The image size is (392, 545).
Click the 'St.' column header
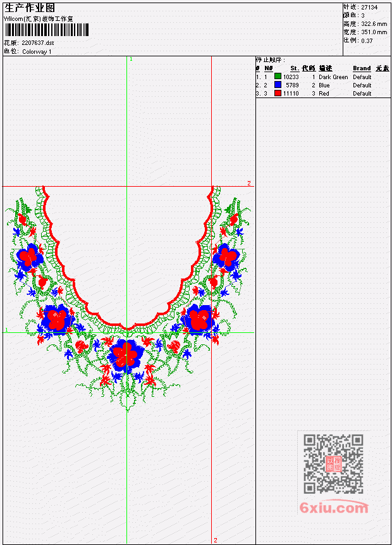point(295,68)
